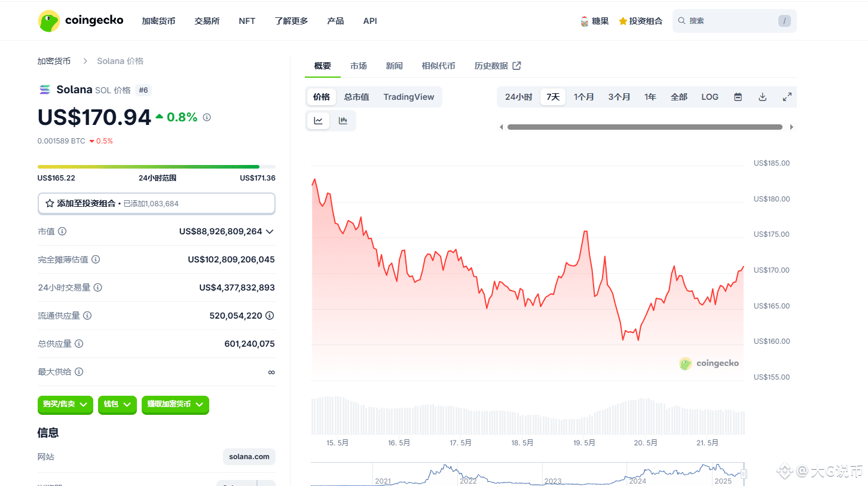Image resolution: width=868 pixels, height=486 pixels.
Task: Select the TradingView chart mode
Action: pyautogui.click(x=409, y=97)
